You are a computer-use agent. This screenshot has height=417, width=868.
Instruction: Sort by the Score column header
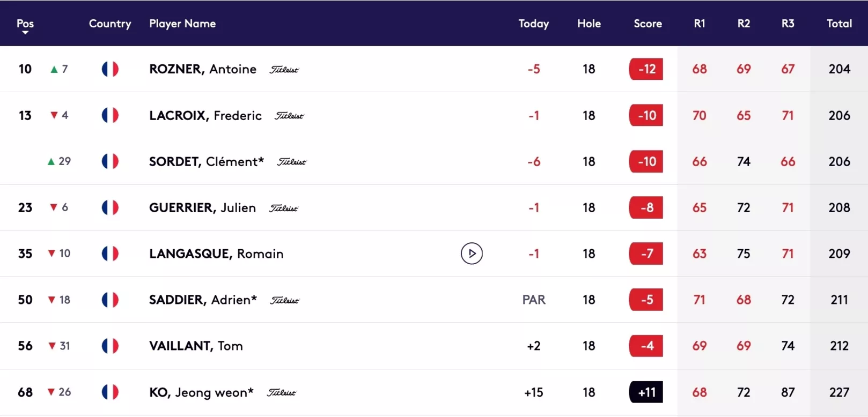(648, 24)
